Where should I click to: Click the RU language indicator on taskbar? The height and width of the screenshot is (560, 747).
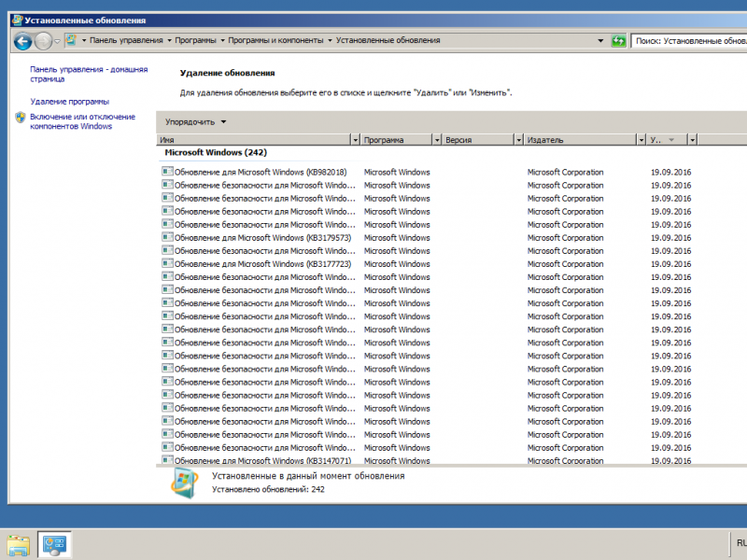[x=741, y=543]
